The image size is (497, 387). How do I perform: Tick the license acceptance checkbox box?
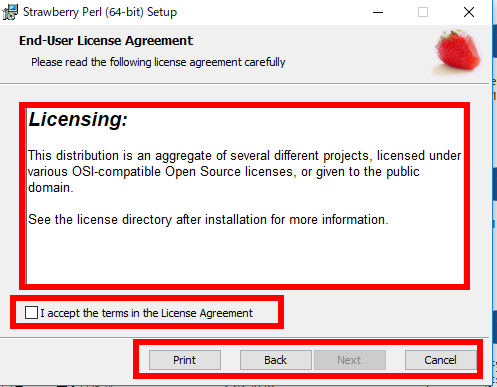(31, 313)
